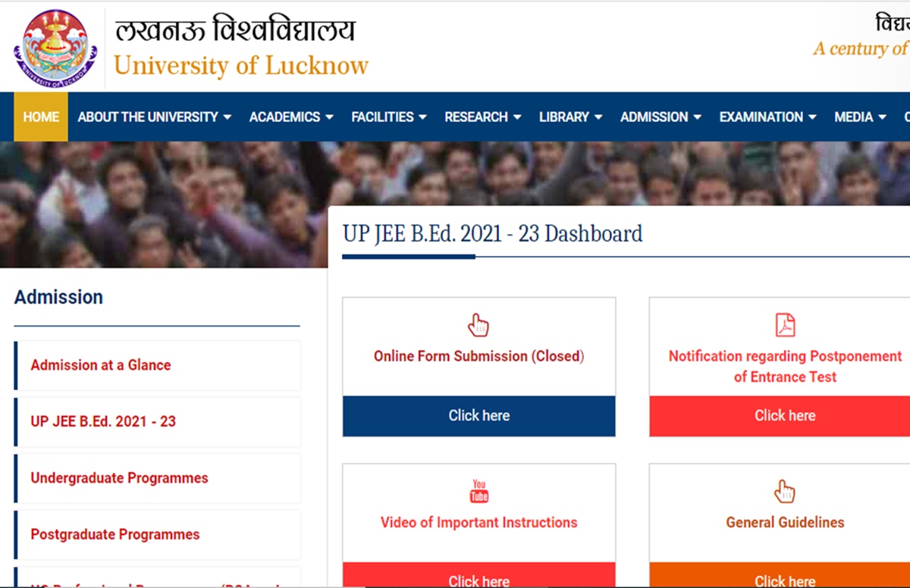Click here below Online Form Submission (Closed)
Screen dimensions: 910x588
pyautogui.click(x=479, y=416)
